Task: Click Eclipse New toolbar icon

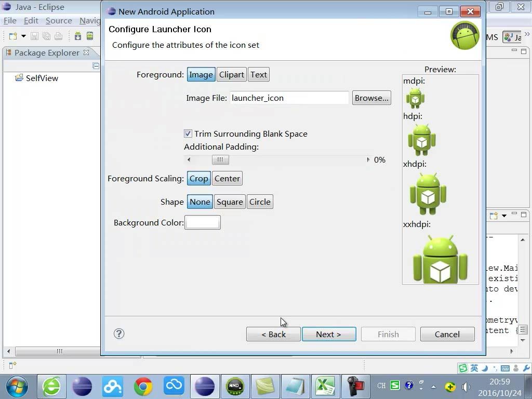Action: pyautogui.click(x=13, y=36)
